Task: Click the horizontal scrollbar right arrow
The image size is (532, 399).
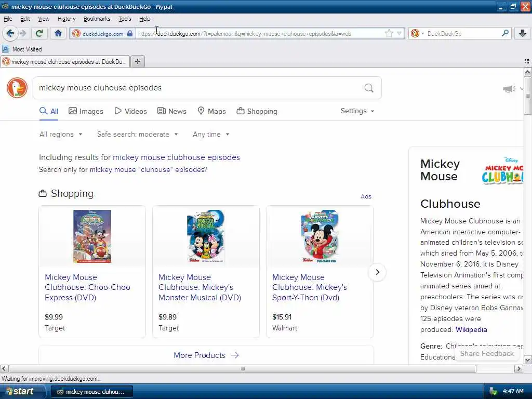Action: pos(518,368)
